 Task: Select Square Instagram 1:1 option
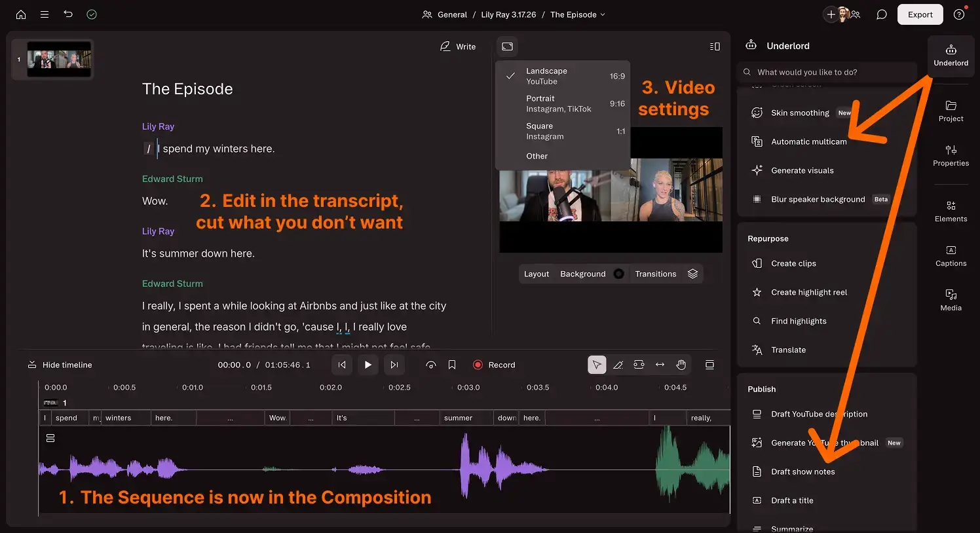563,131
